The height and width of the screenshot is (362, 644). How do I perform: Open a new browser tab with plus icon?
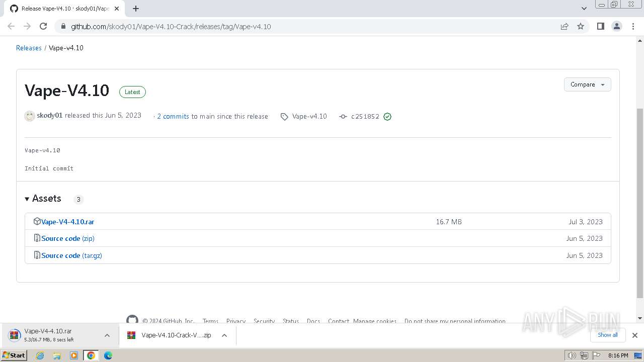[136, 9]
